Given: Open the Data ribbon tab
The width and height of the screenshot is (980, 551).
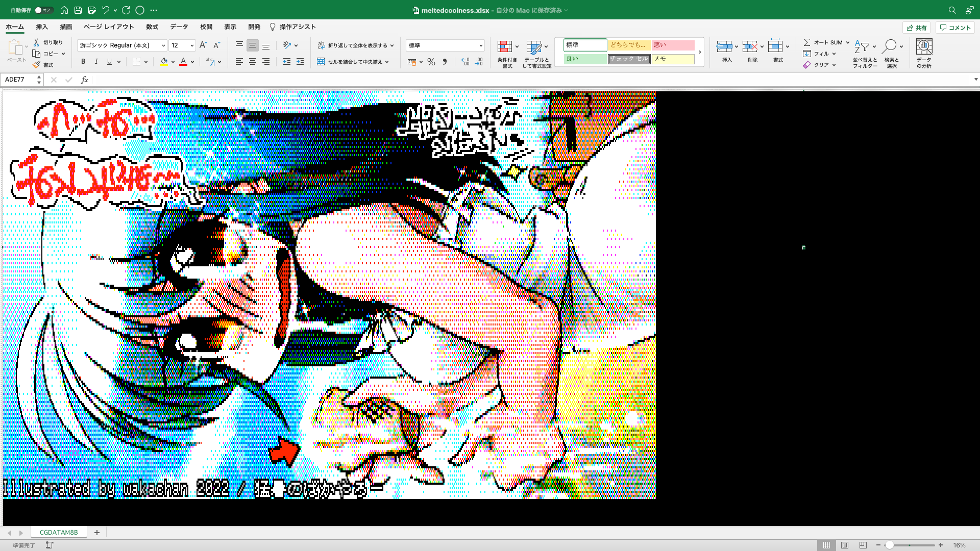Looking at the screenshot, I should [x=179, y=27].
